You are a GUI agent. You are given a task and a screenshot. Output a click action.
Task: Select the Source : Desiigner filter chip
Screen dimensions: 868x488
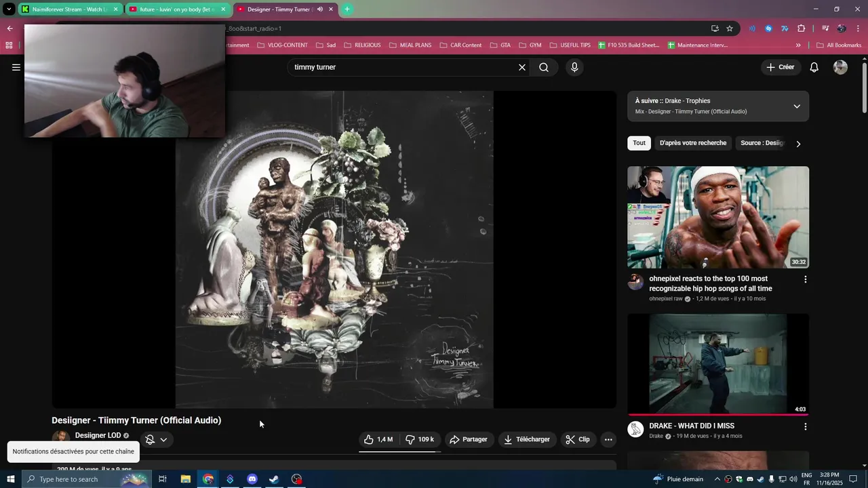[762, 143]
